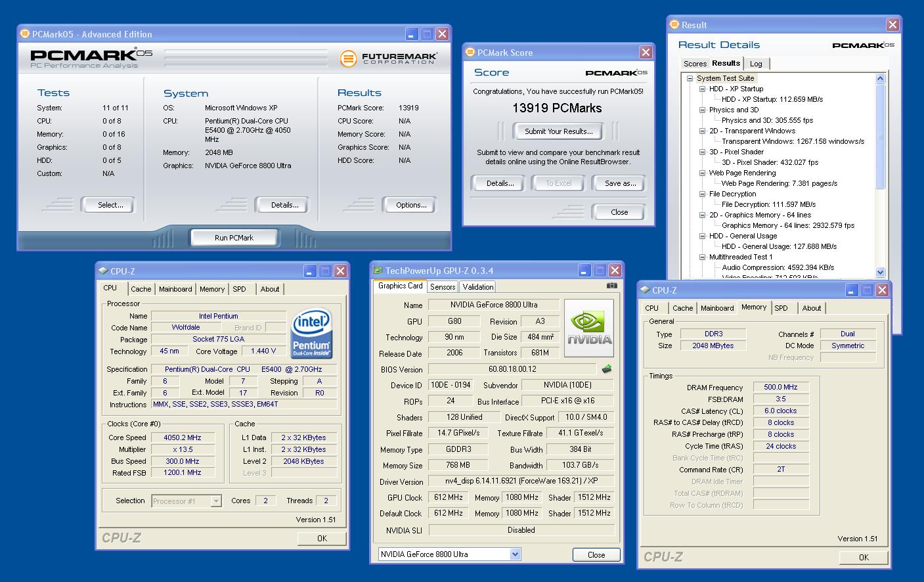Click OK in CPU-Z processor window
Viewport: 924px width, 582px height.
point(322,538)
